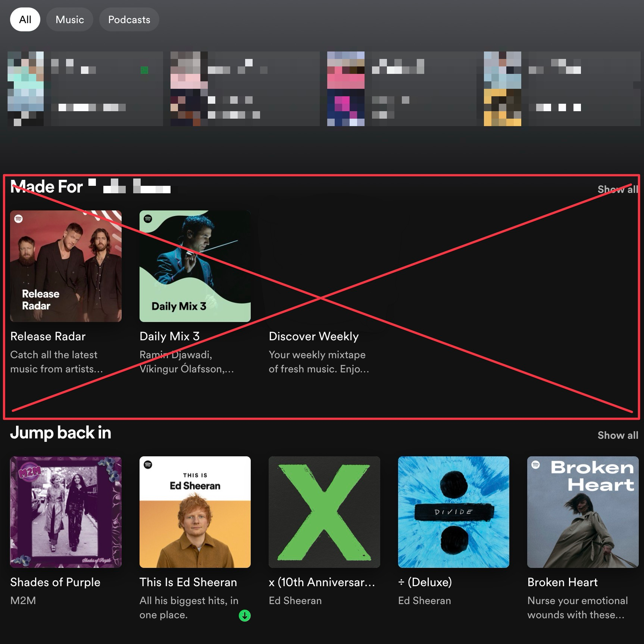Open Ed Sheeran artist under ÷ (Deluxe)
The width and height of the screenshot is (644, 644).
[x=425, y=600]
